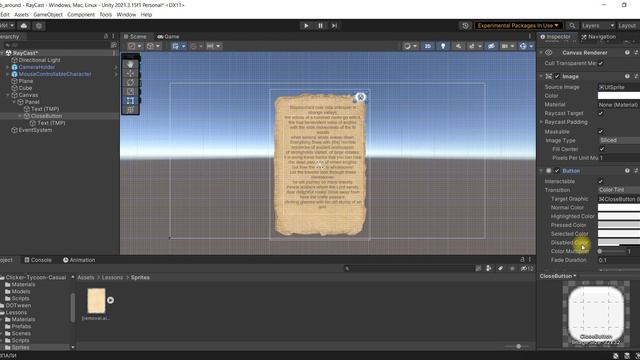
Task: Toggle scene audio icon
Action: [458, 46]
